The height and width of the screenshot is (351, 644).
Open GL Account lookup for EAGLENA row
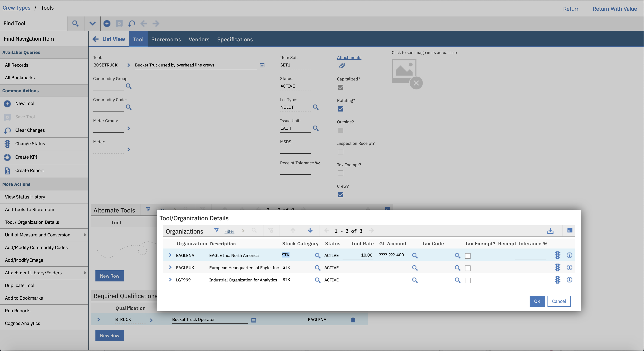415,255
